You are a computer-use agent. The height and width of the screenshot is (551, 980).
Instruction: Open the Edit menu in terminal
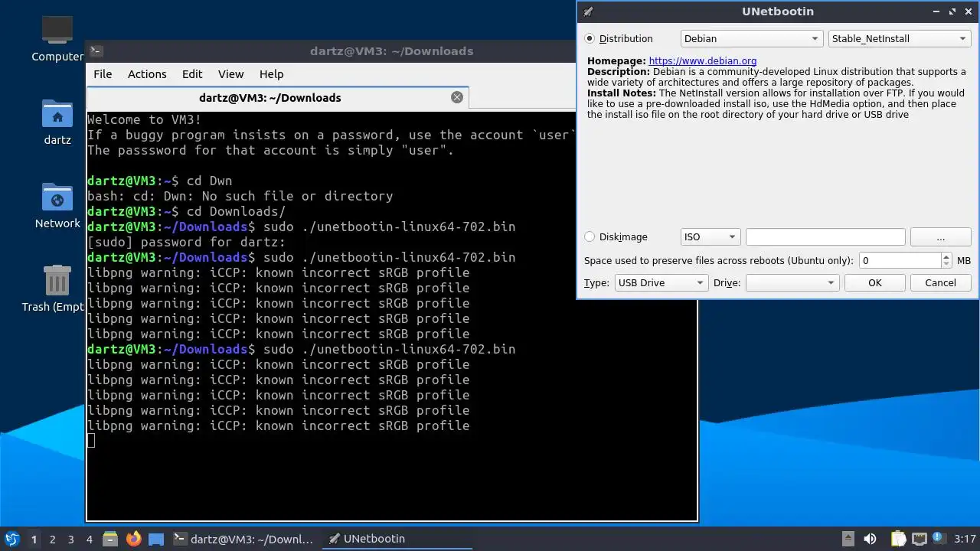[x=192, y=74]
